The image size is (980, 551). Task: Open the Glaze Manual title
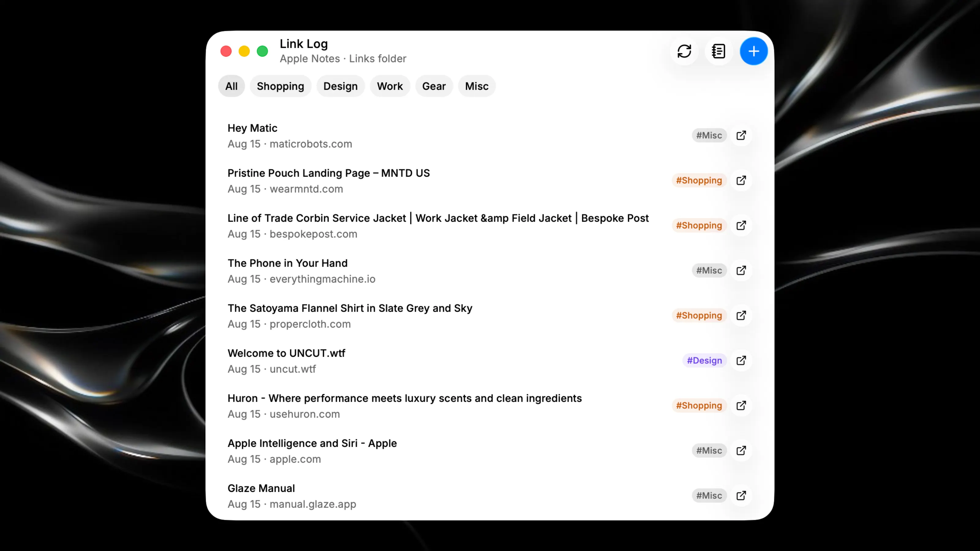[x=261, y=488]
